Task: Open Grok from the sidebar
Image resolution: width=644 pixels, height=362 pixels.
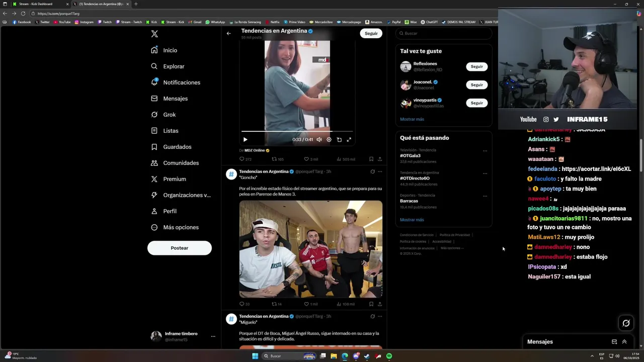Action: 164,115
